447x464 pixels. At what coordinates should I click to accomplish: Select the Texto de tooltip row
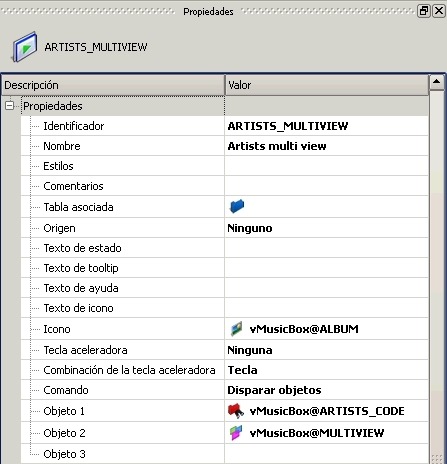pyautogui.click(x=225, y=268)
